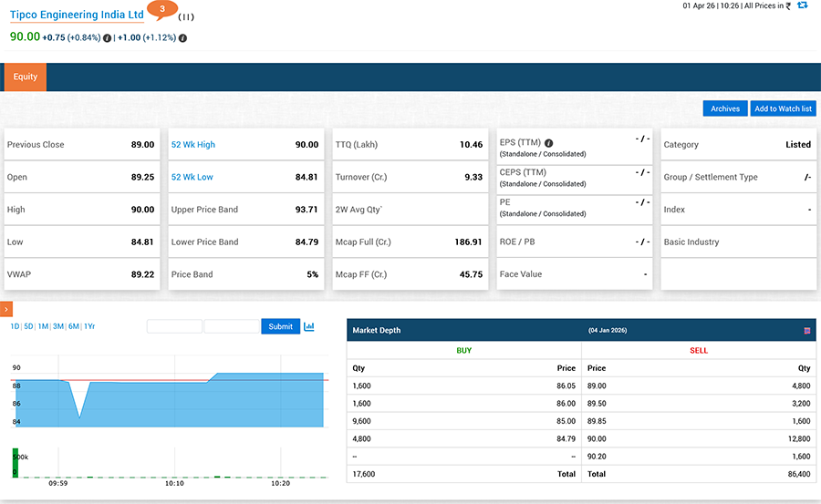Image resolution: width=821 pixels, height=504 pixels.
Task: Click the Archives button
Action: click(724, 108)
